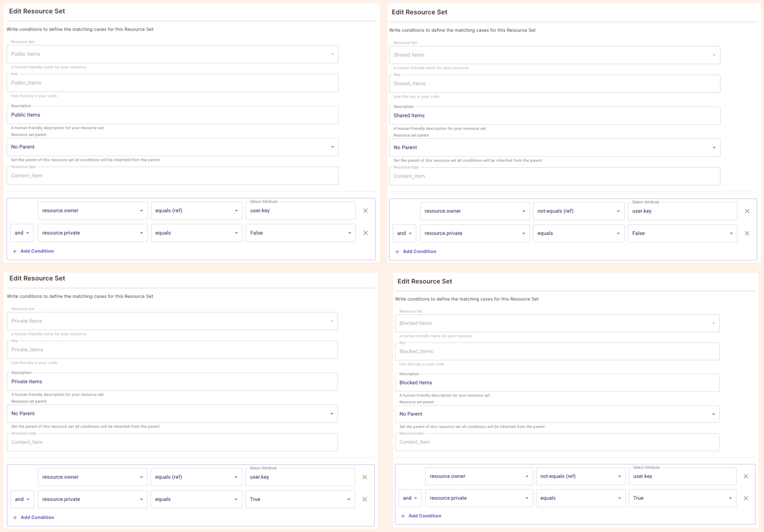Screen dimensions: 764x532
Task: Edit the Shared Items description field
Action: click(554, 116)
